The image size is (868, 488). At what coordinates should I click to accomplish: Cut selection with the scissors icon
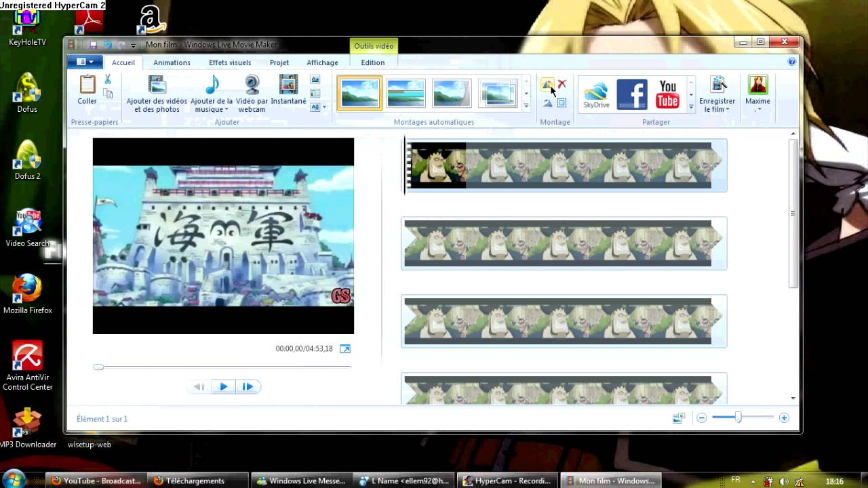click(x=108, y=80)
